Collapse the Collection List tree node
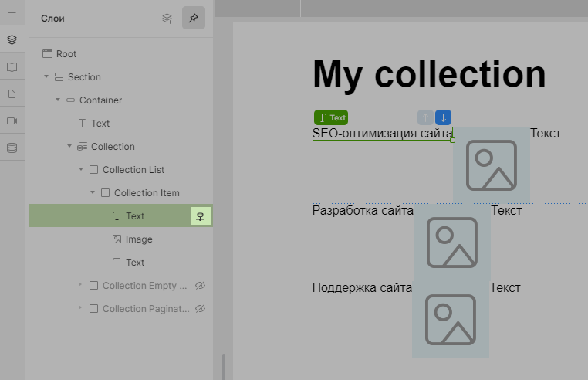 click(81, 169)
